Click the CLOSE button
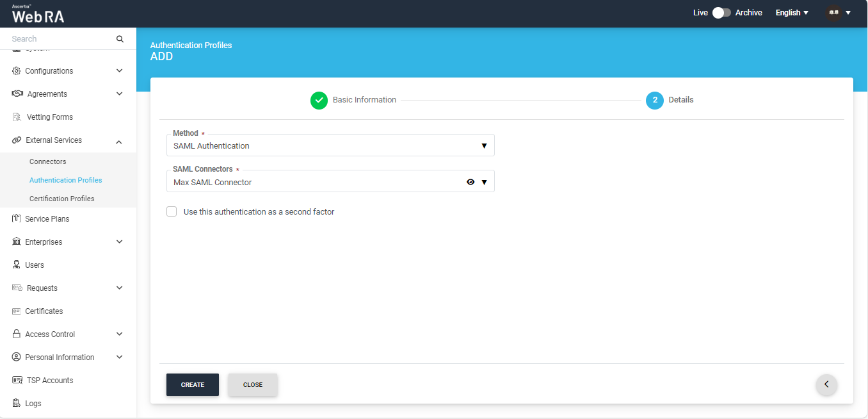868x419 pixels. pyautogui.click(x=253, y=385)
